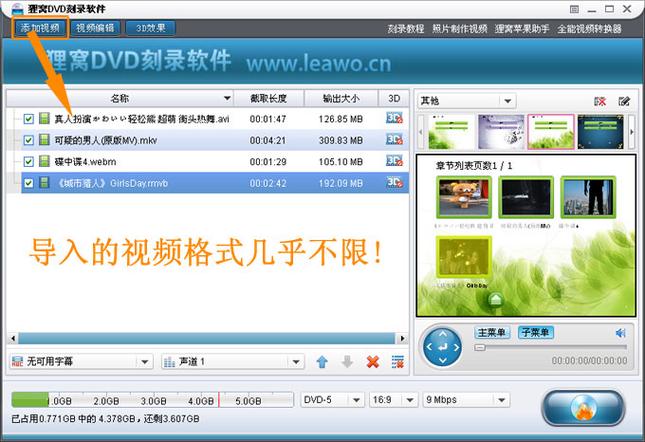
Task: Click the edit menu template pencil icon
Action: coord(624,101)
